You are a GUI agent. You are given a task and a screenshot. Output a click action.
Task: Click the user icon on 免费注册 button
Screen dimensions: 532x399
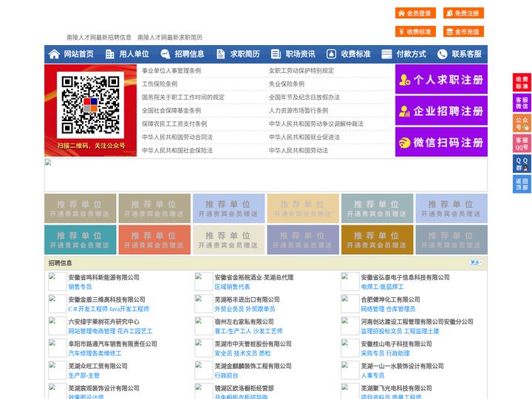click(x=449, y=13)
